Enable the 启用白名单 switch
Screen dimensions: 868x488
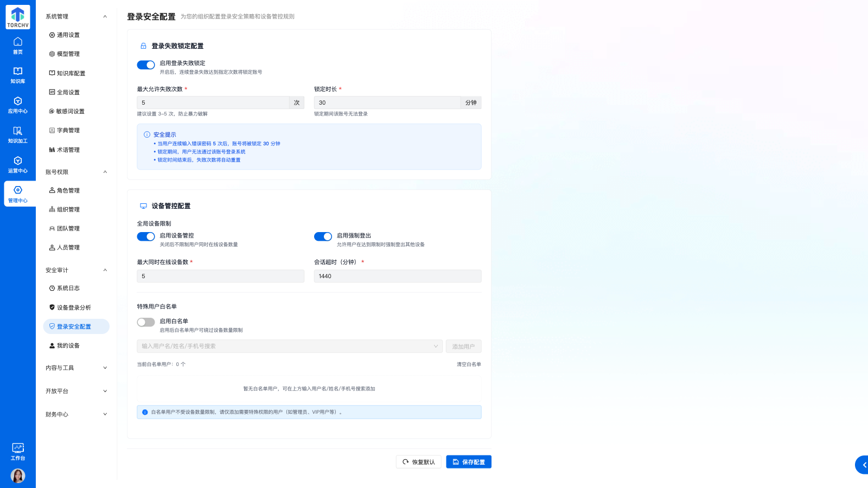[146, 322]
